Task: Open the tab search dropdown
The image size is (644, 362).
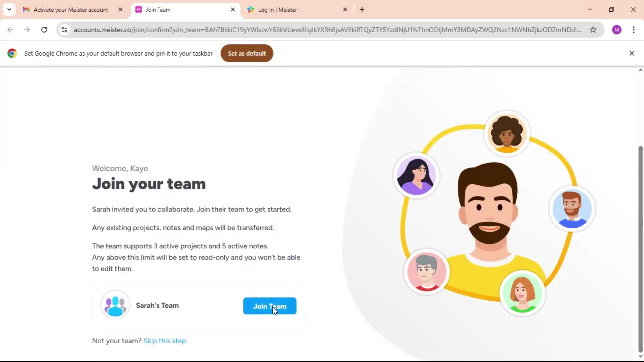Action: [x=9, y=10]
